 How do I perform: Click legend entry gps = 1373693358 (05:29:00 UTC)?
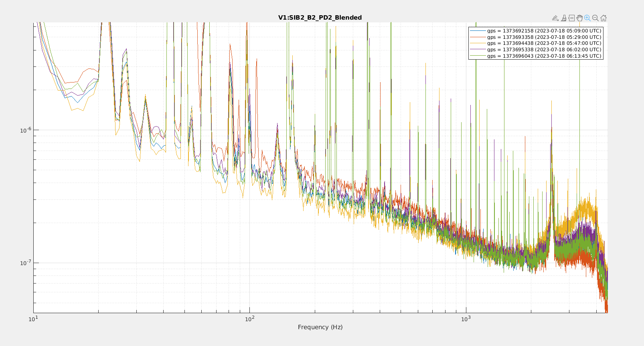(536, 37)
